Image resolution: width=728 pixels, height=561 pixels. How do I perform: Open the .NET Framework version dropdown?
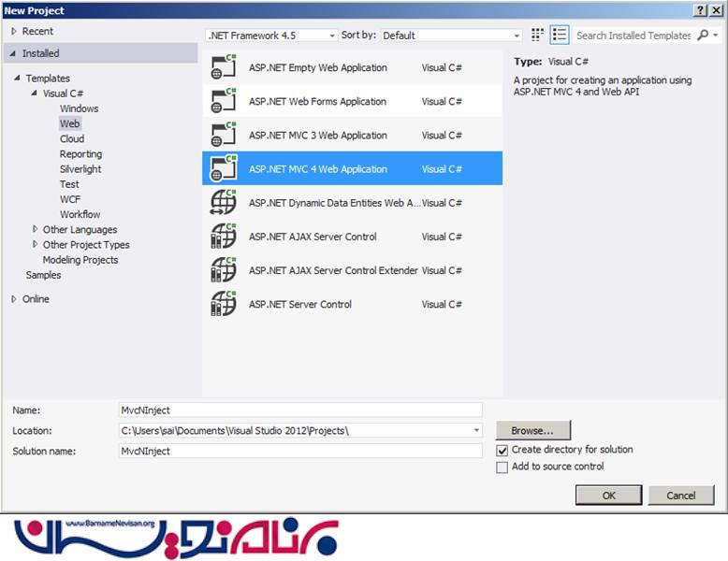click(x=271, y=36)
